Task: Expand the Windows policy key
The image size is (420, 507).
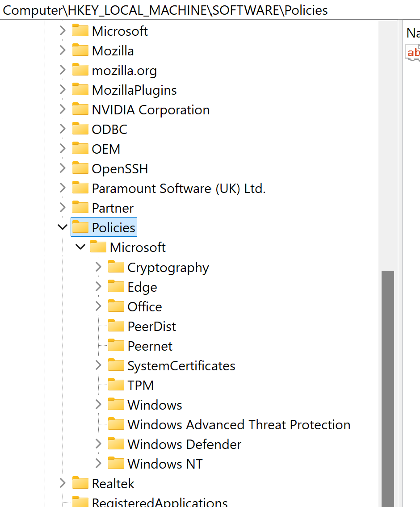Action: click(98, 405)
